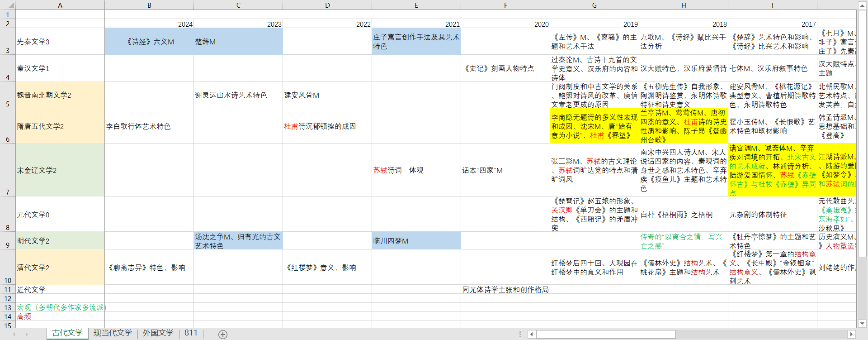Select the 古代文学 sheet tab
Image resolution: width=868 pixels, height=340 pixels.
[67, 333]
